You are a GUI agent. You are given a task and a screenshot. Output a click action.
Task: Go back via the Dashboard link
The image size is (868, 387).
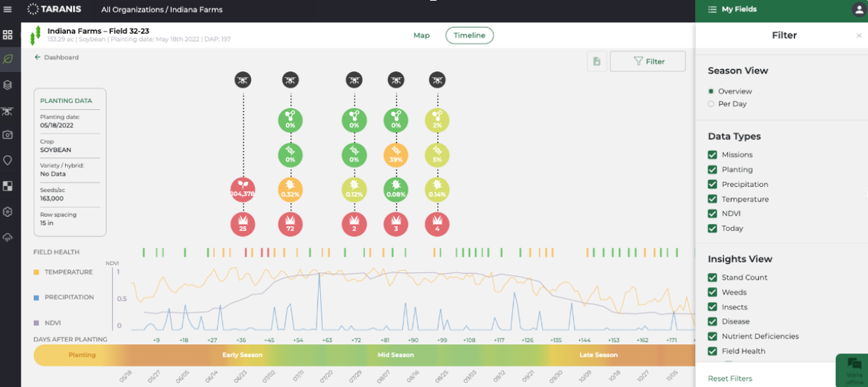pyautogui.click(x=57, y=57)
